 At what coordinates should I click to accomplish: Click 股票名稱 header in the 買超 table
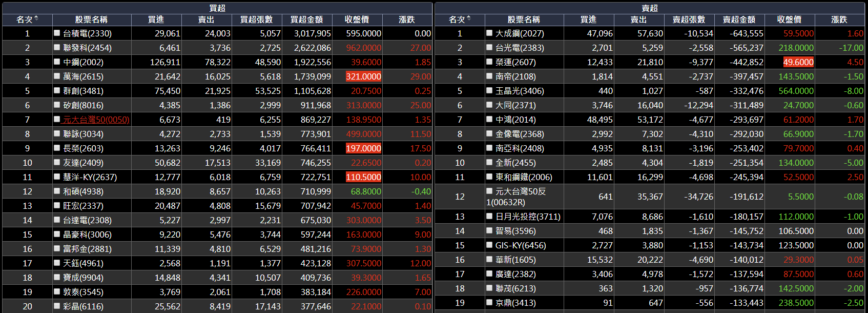tap(91, 19)
